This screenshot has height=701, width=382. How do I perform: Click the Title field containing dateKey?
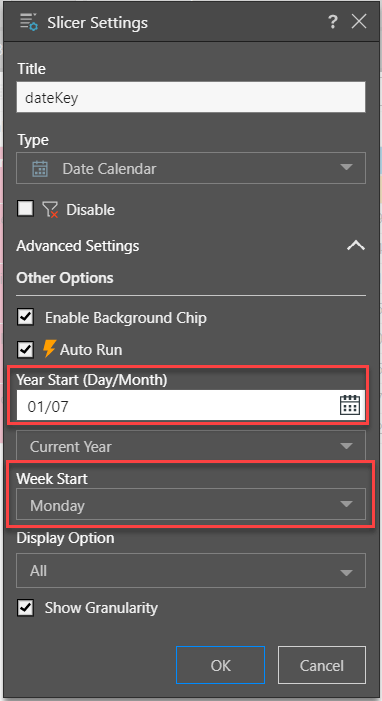click(x=191, y=97)
